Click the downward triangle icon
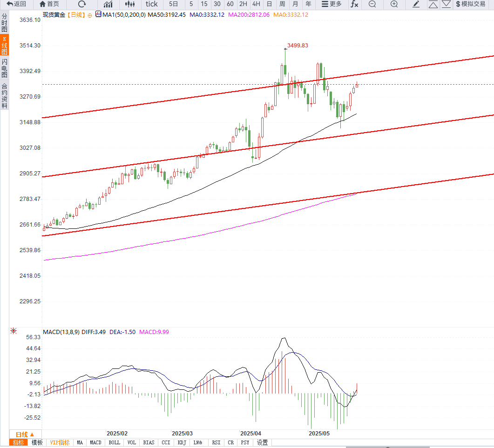Screen dimensions: 494x448 (x=446, y=4)
